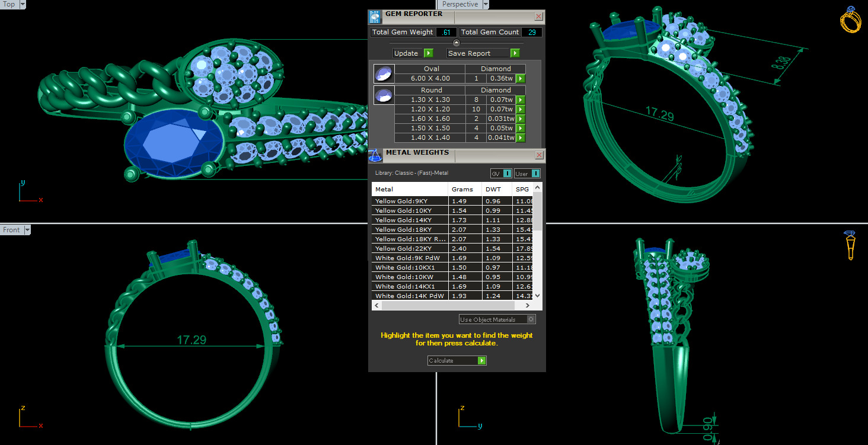868x445 pixels.
Task: Close the Gem Reporter panel
Action: [538, 17]
